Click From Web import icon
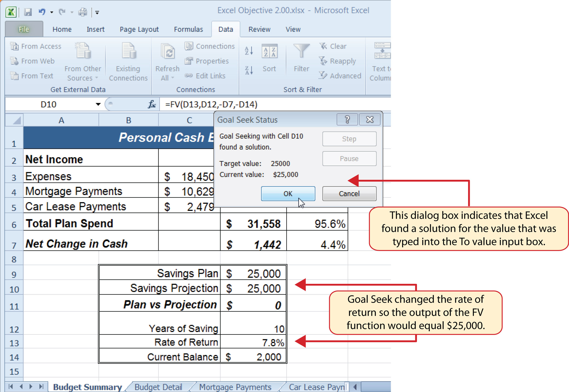This screenshot has width=569, height=392. [x=14, y=61]
